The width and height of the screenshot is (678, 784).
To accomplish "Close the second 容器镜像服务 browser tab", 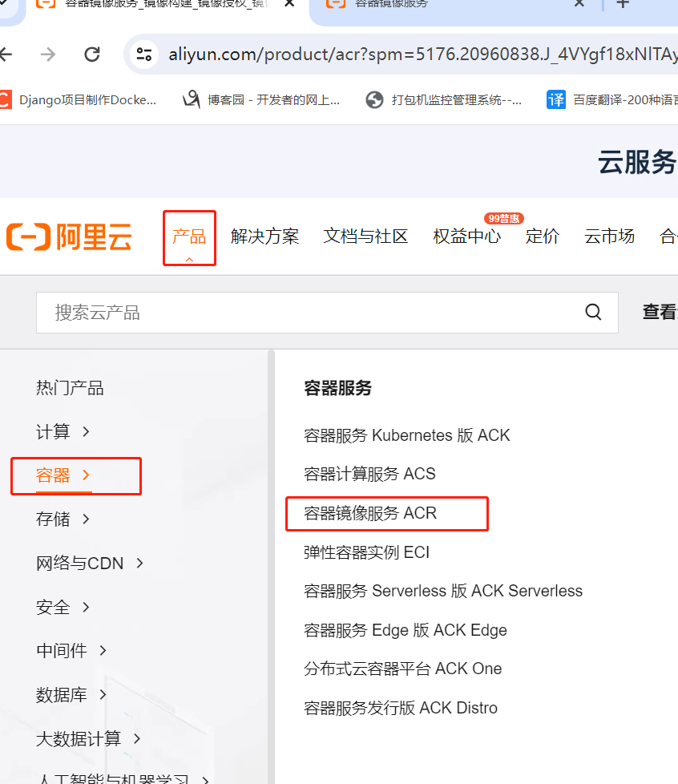I will tap(579, 3).
